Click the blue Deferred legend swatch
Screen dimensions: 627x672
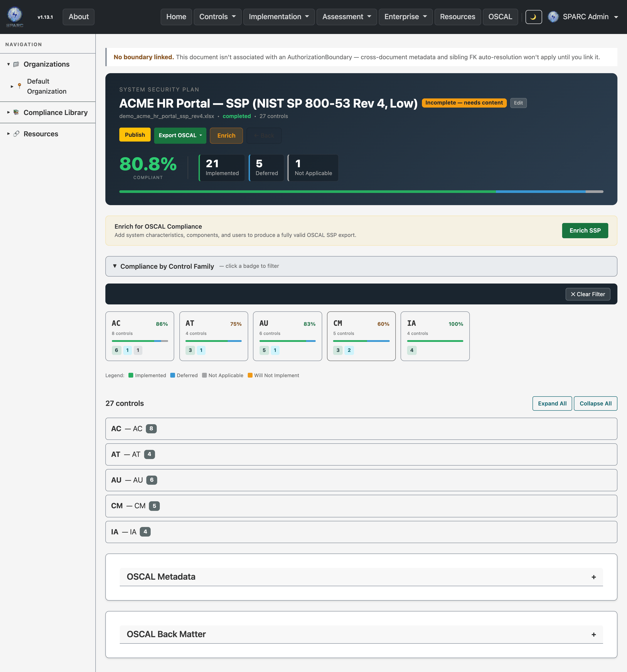[172, 375]
